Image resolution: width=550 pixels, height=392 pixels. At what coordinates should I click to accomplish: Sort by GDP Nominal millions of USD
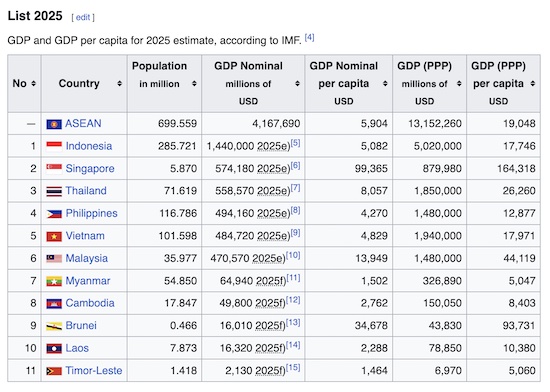tap(297, 83)
